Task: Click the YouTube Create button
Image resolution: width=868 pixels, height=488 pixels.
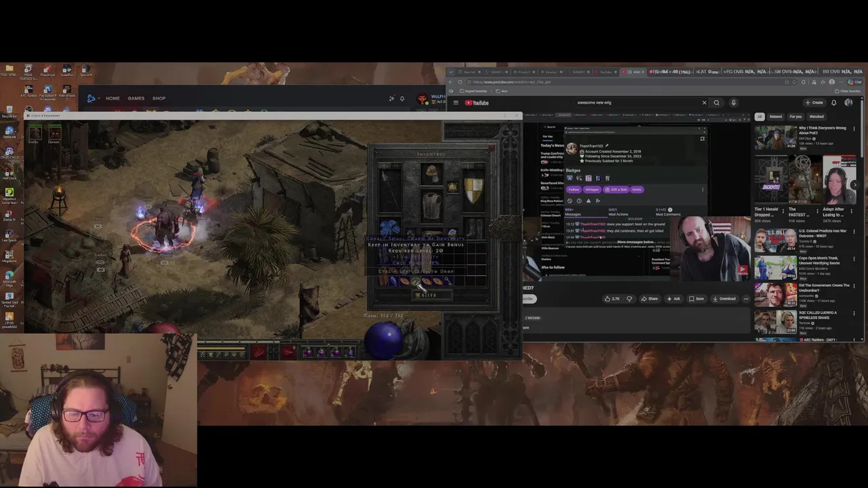Action: (x=814, y=103)
